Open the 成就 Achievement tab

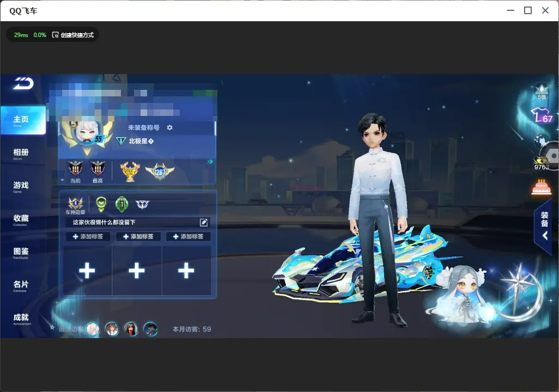click(x=21, y=318)
